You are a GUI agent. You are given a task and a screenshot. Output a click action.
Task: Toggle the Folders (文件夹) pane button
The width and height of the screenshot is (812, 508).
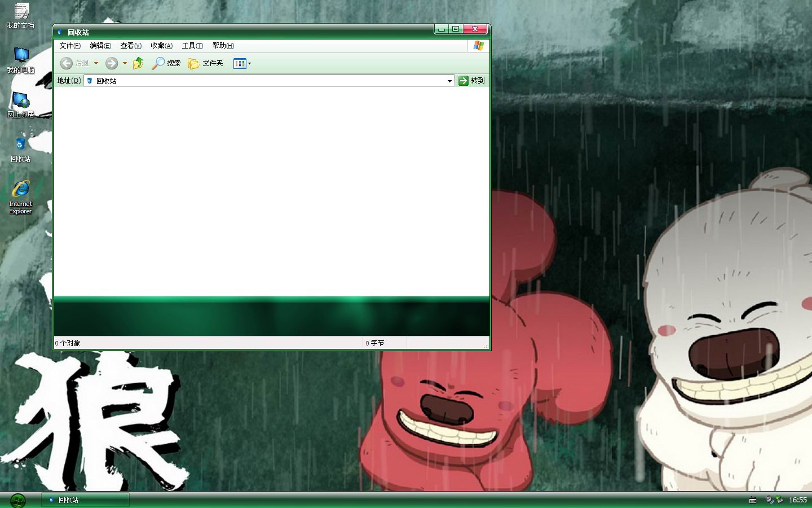coord(205,63)
